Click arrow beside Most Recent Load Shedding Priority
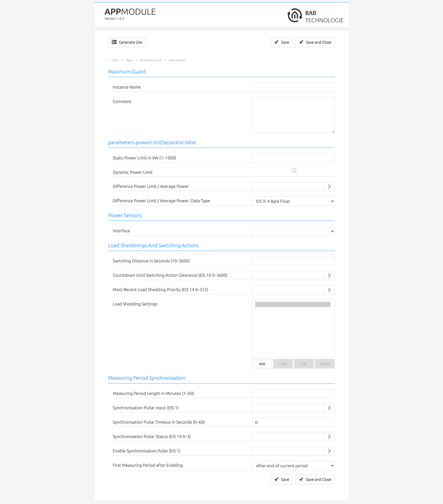The image size is (443, 504). click(x=329, y=290)
